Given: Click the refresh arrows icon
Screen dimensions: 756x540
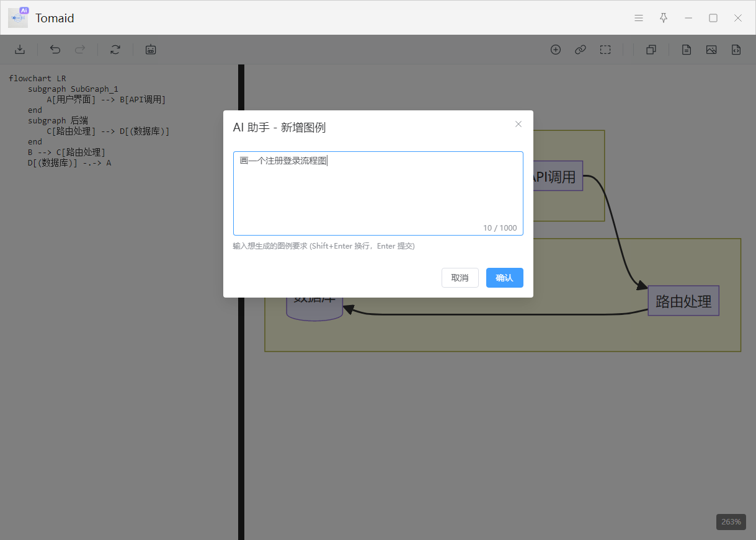Looking at the screenshot, I should (x=115, y=50).
